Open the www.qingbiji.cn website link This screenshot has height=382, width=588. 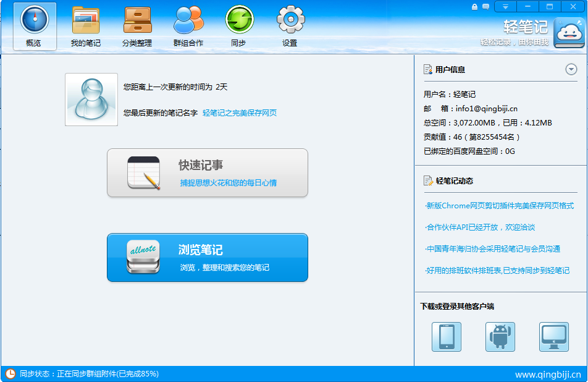(548, 375)
